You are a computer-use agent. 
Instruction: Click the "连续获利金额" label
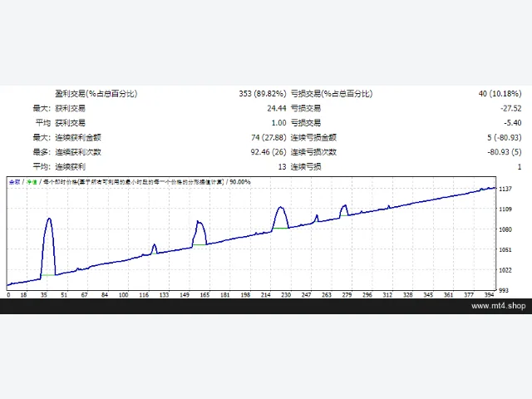click(x=78, y=137)
